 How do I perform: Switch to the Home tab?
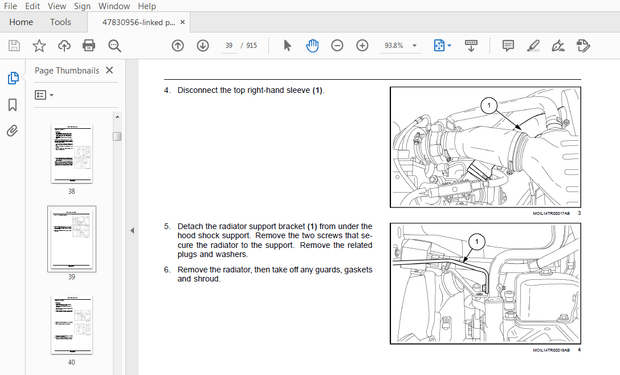point(21,22)
